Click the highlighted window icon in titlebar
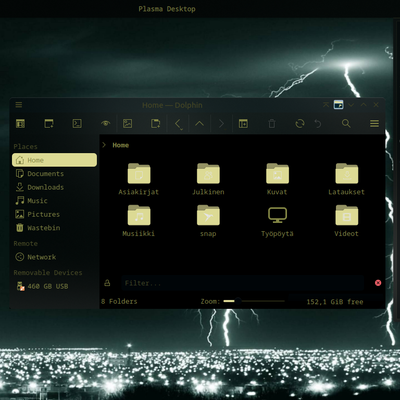Screen dimensions: 400x400 (x=338, y=105)
